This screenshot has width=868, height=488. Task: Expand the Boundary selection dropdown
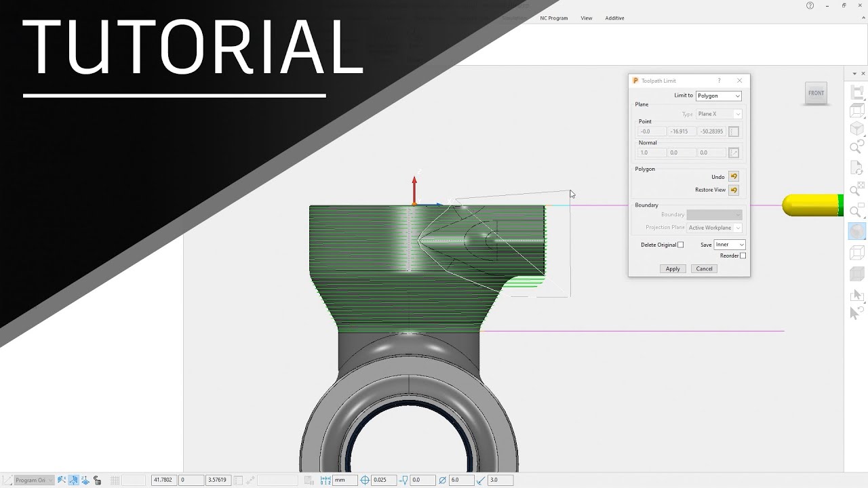714,215
